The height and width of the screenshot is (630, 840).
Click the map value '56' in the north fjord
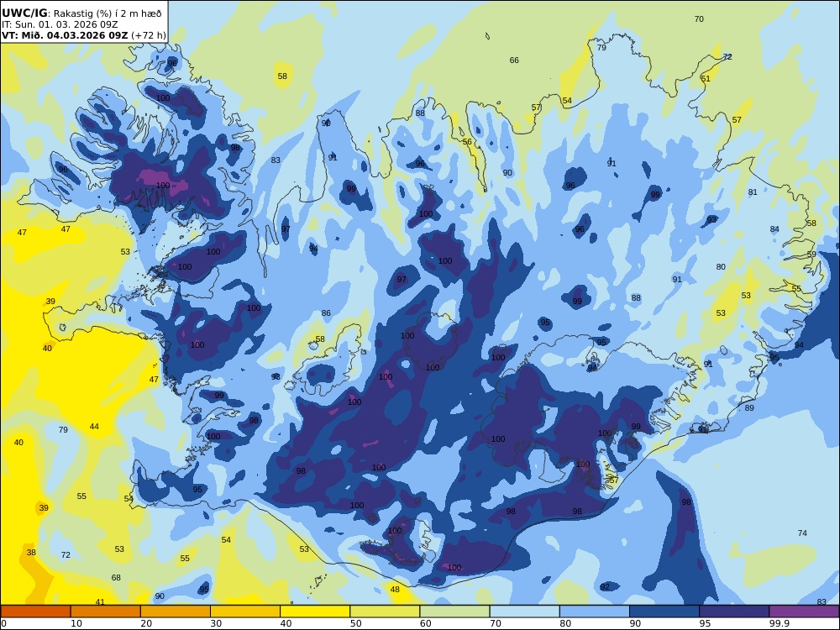(467, 142)
